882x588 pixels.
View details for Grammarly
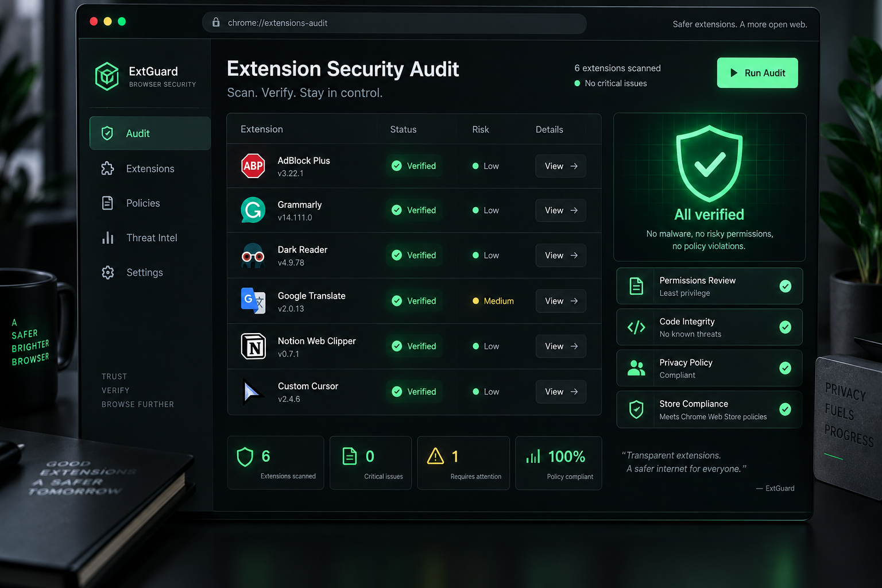point(561,210)
